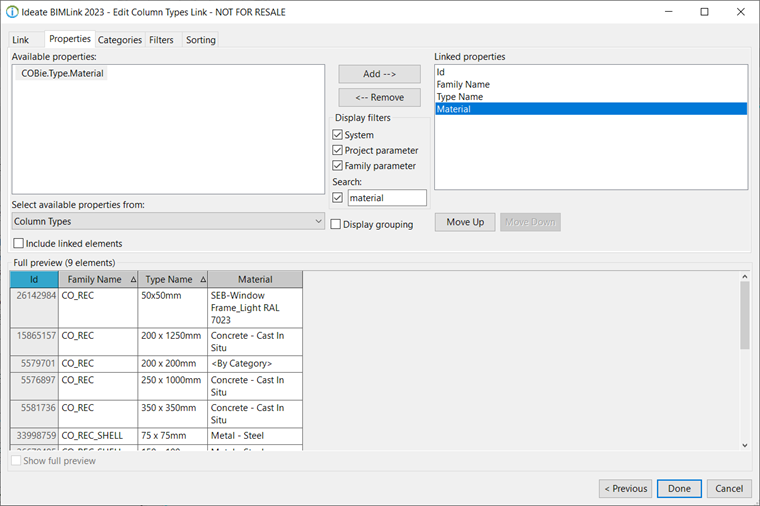The height and width of the screenshot is (506, 760).
Task: Open the Filters tab
Action: (161, 40)
